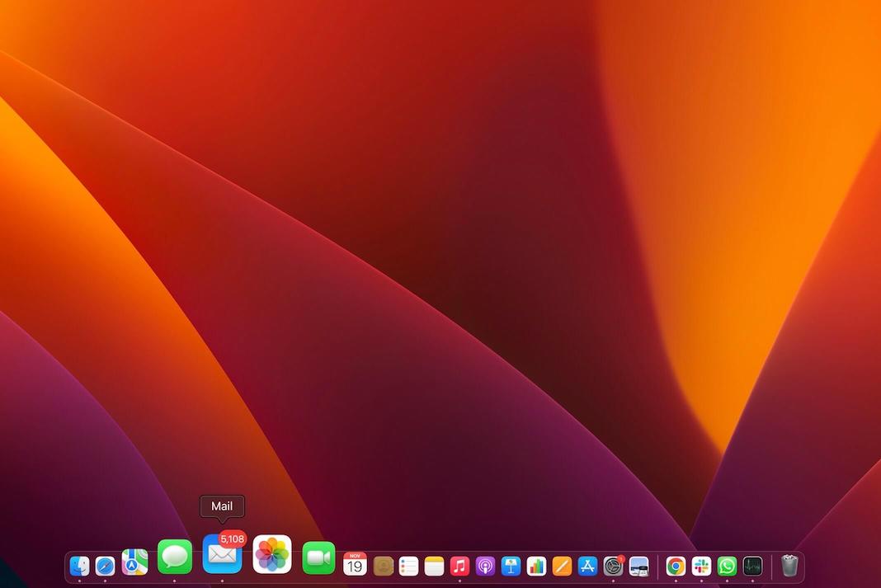Open Calendar showing Nov 19
Screen dimensions: 881x588
[x=355, y=564]
